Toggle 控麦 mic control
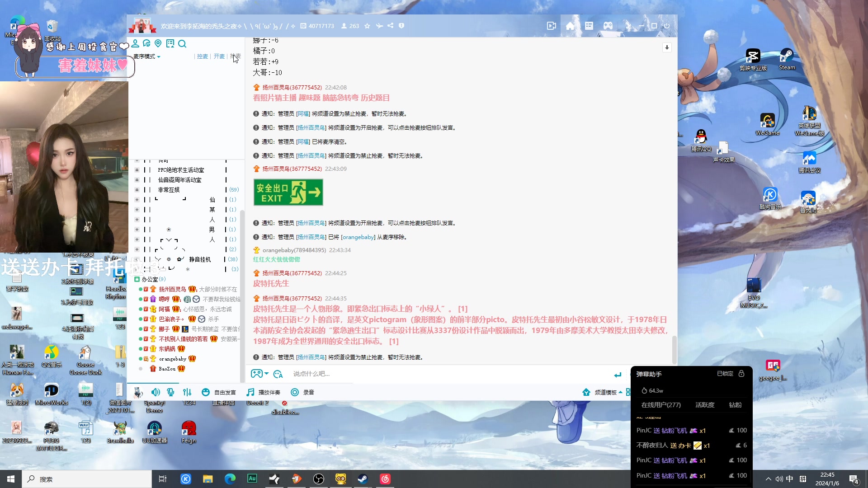Image resolution: width=868 pixels, height=488 pixels. click(202, 56)
